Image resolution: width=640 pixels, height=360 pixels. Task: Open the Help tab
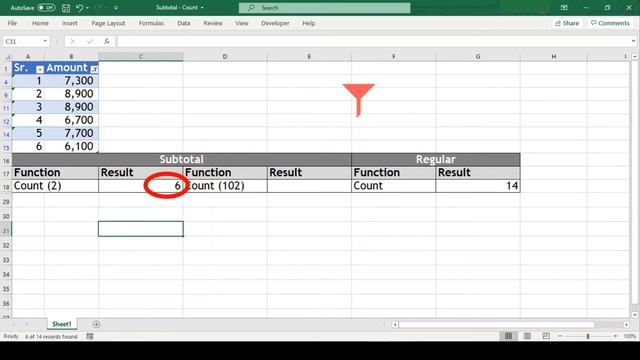point(309,23)
